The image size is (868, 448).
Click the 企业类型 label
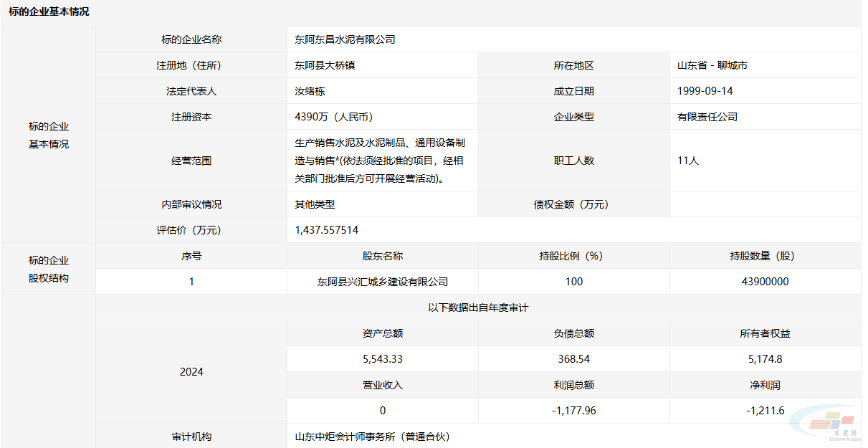point(573,117)
